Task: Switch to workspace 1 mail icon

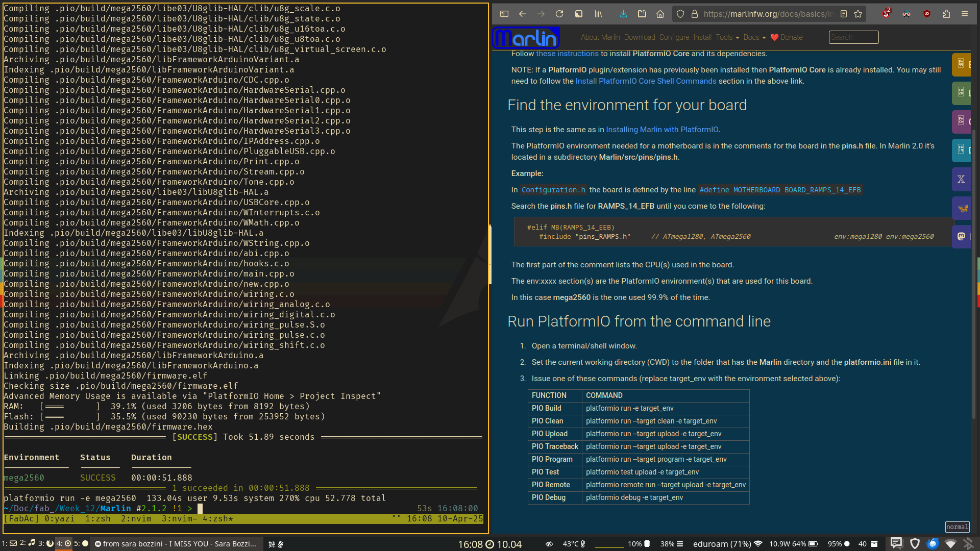Action: coord(9,543)
